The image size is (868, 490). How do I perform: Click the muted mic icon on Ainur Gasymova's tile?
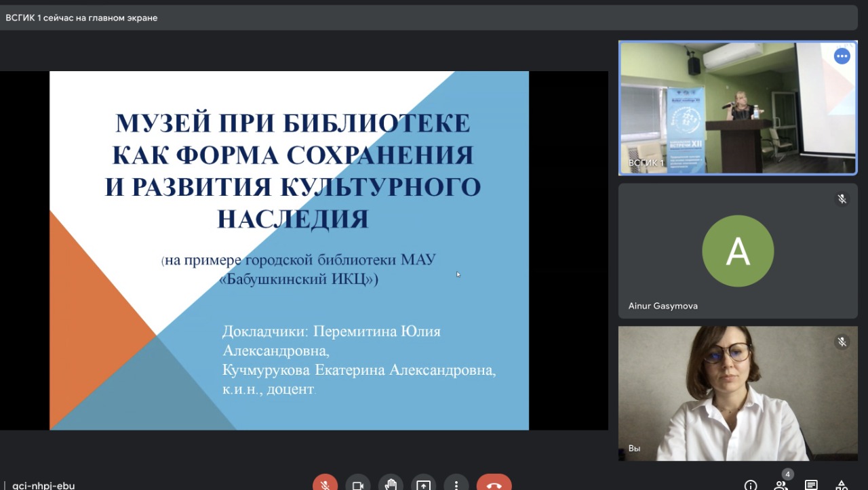tap(842, 199)
